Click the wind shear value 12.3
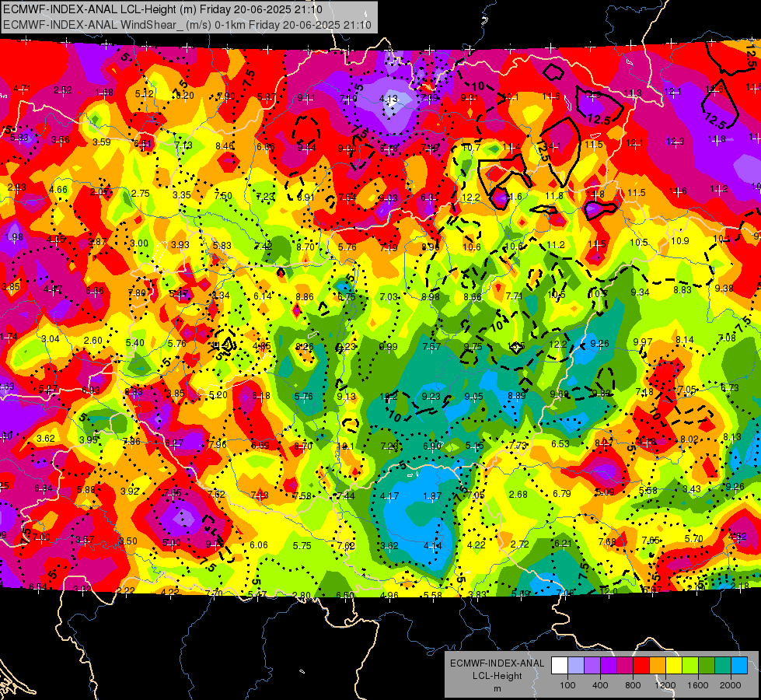The height and width of the screenshot is (700, 761). (x=675, y=142)
